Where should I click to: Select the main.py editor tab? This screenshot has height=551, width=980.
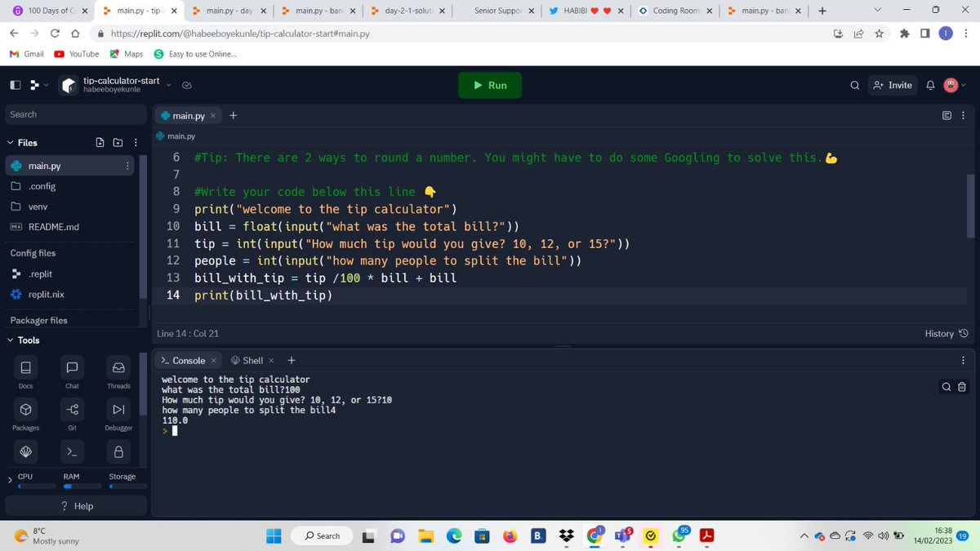tap(189, 116)
